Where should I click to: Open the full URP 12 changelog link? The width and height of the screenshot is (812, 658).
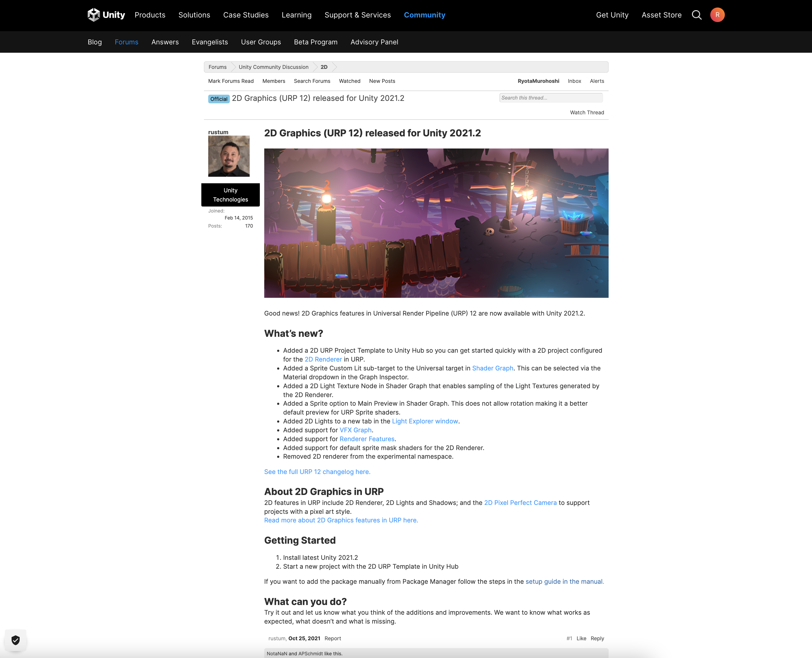pos(317,472)
